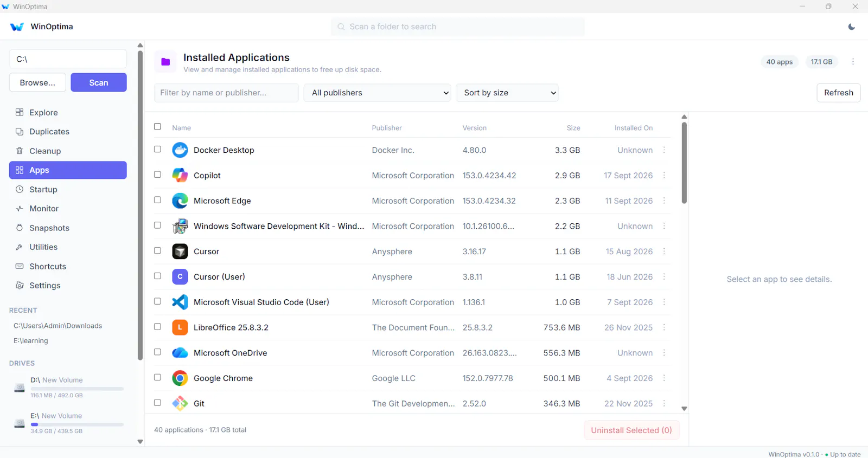Image resolution: width=868 pixels, height=458 pixels.
Task: Focus the Scan a folder search field
Action: (458, 27)
